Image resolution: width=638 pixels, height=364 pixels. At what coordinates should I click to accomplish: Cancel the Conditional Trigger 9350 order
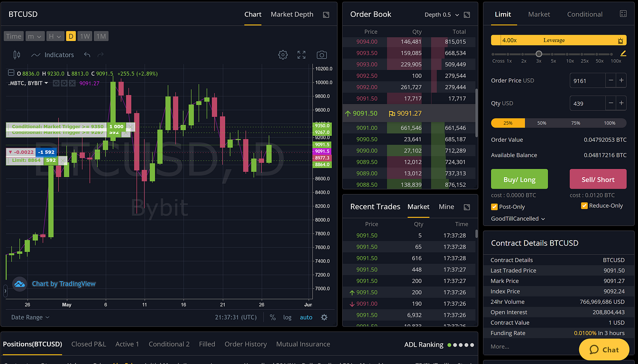point(130,127)
